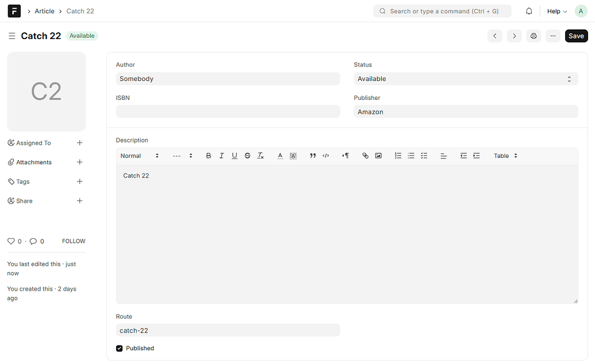Click the heart to like this article

10,241
